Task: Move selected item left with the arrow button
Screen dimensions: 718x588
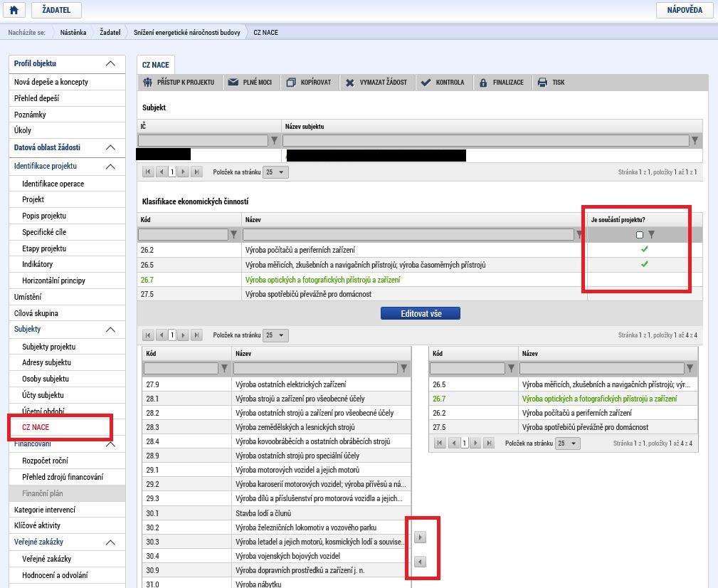Action: [x=420, y=562]
